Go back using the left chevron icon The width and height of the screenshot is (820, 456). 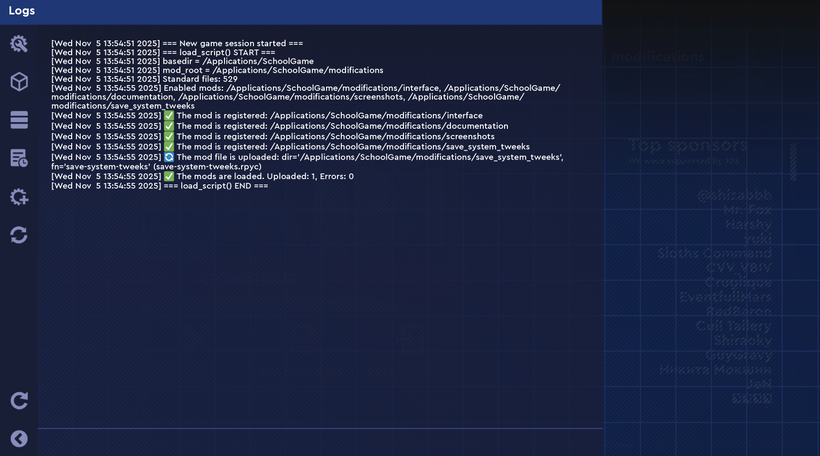(18, 438)
